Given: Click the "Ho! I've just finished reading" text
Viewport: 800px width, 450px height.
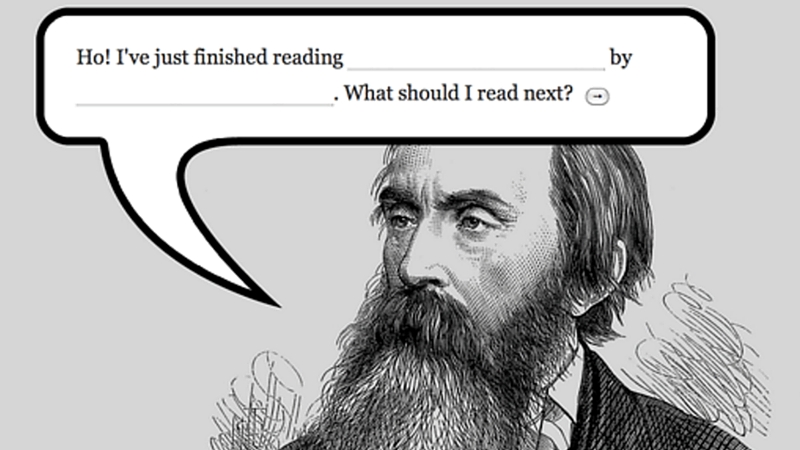Looking at the screenshot, I should pyautogui.click(x=210, y=57).
